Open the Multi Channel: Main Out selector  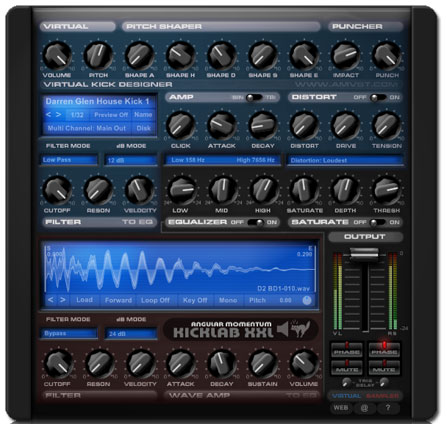pos(87,128)
